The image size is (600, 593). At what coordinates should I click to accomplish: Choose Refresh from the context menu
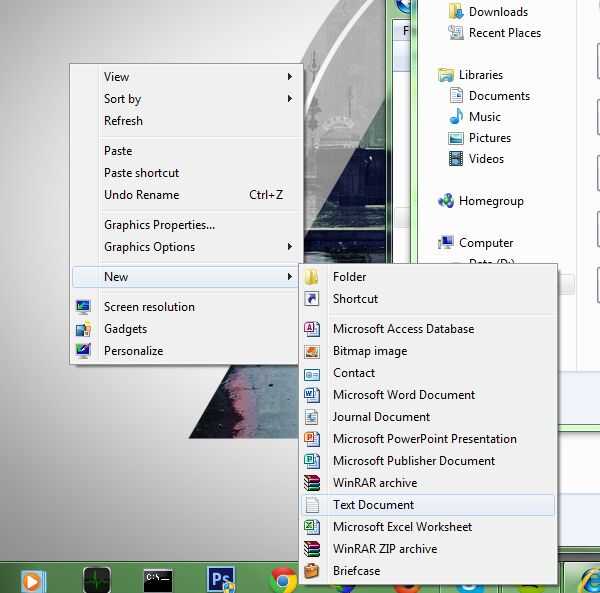[185, 121]
